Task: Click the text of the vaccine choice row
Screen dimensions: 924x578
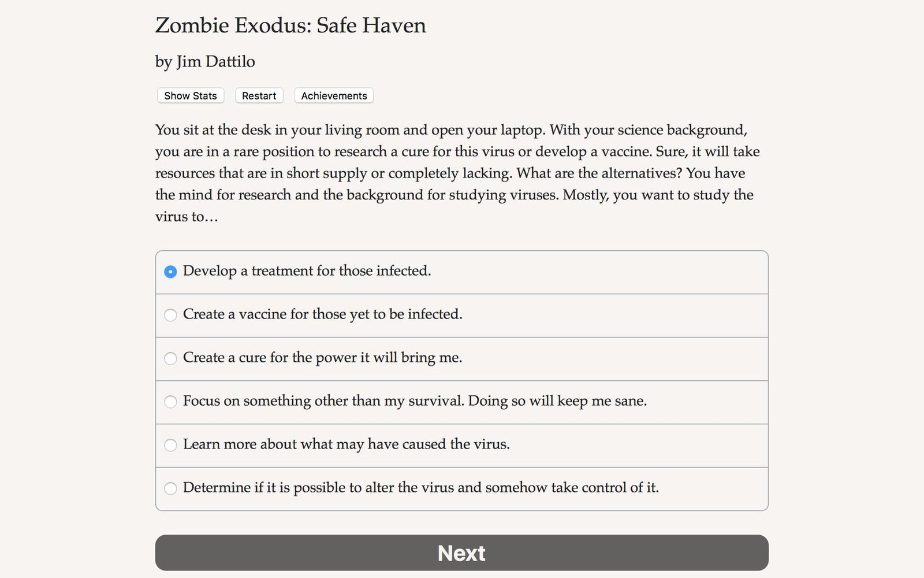Action: tap(322, 314)
